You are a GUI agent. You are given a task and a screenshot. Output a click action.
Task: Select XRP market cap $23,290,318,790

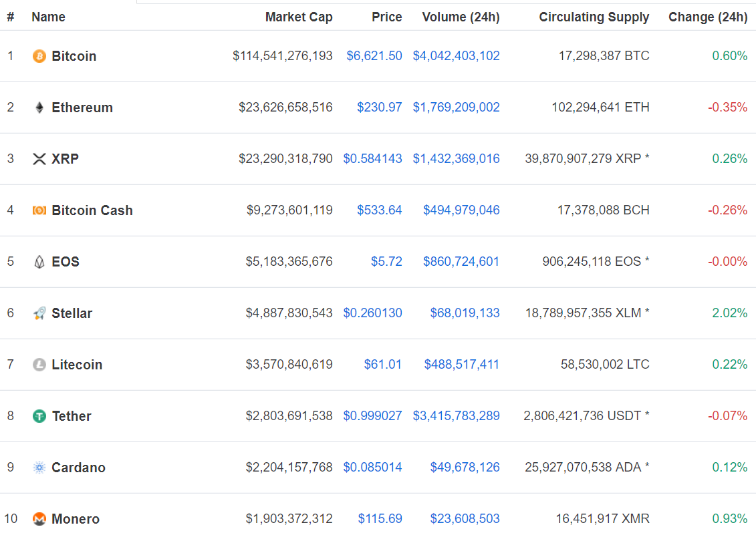point(285,159)
